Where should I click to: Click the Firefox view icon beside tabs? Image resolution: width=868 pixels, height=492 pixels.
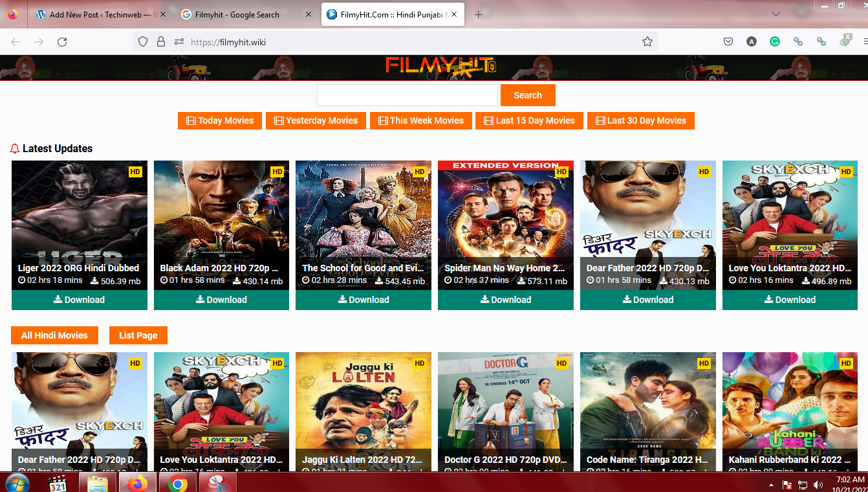(x=13, y=14)
